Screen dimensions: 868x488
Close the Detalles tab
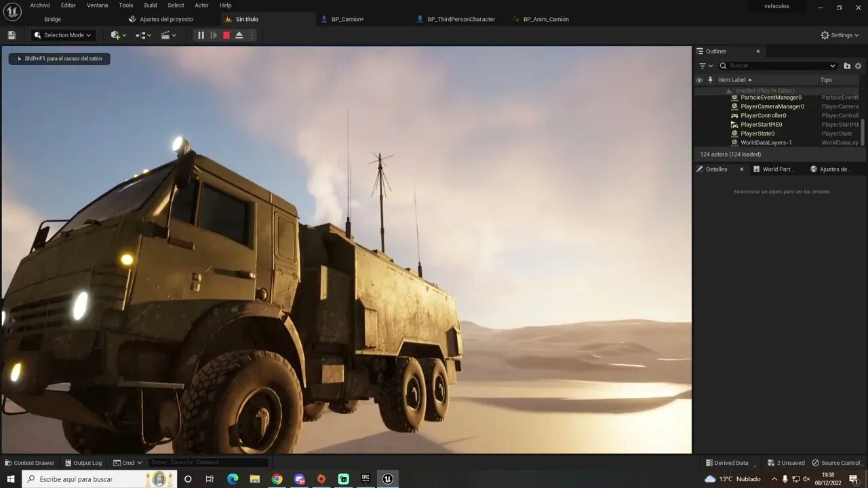click(x=742, y=169)
